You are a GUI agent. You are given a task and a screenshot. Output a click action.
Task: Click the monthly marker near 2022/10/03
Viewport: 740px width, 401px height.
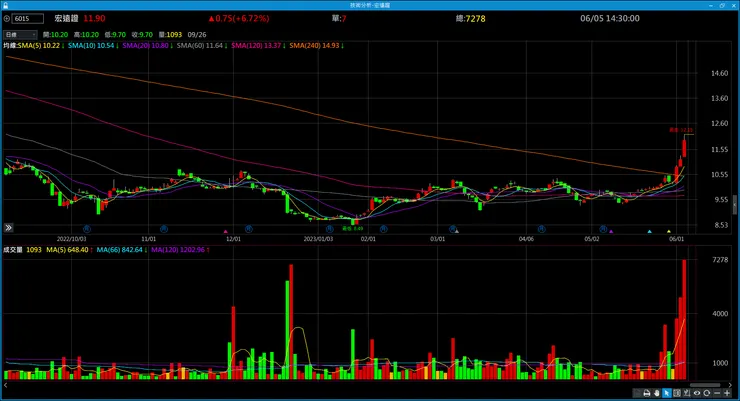pyautogui.click(x=87, y=229)
